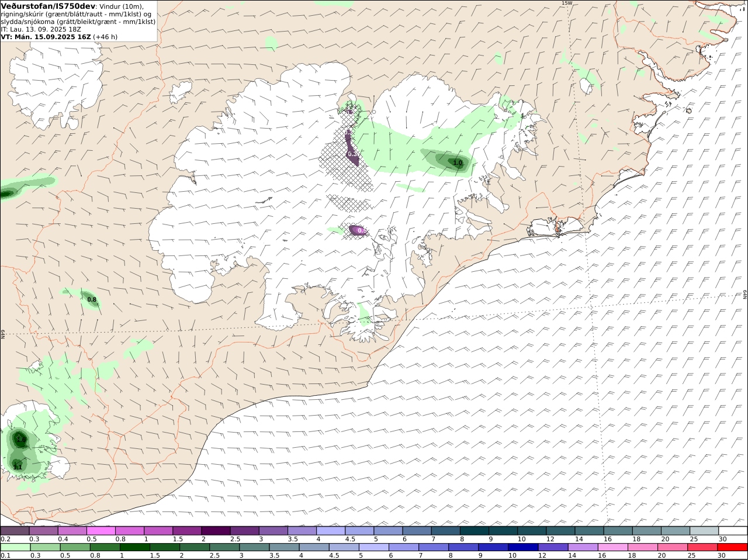748x560 pixels.
Task: Select the light pink 16–18 swatch, bottom legend row
Action: click(x=612, y=548)
